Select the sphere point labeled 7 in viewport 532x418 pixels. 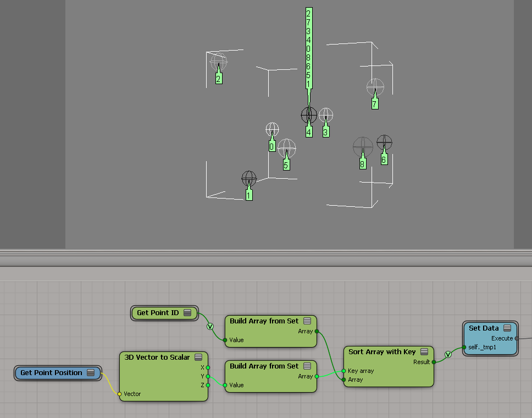coord(375,87)
